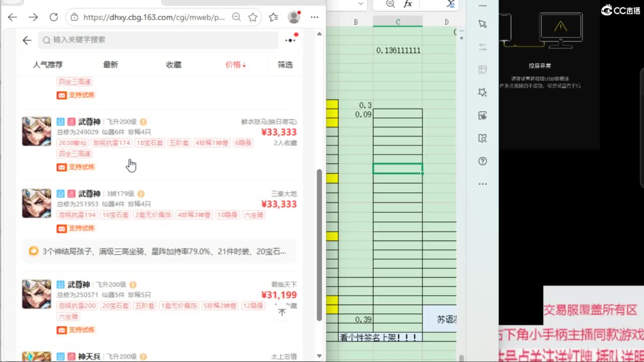This screenshot has height=362, width=644.
Task: Click 武尊神 title of the 3转179级 listing
Action: coord(89,194)
